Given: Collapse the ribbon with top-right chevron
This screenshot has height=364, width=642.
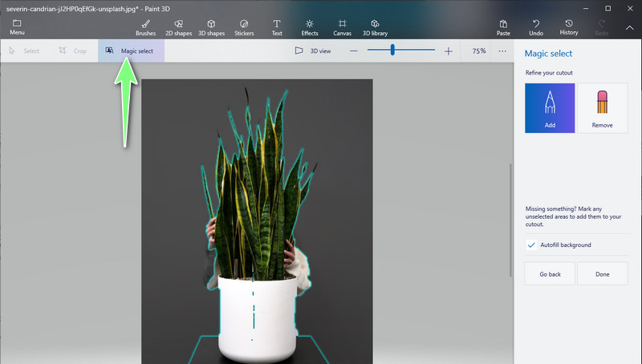Looking at the screenshot, I should 629,28.
